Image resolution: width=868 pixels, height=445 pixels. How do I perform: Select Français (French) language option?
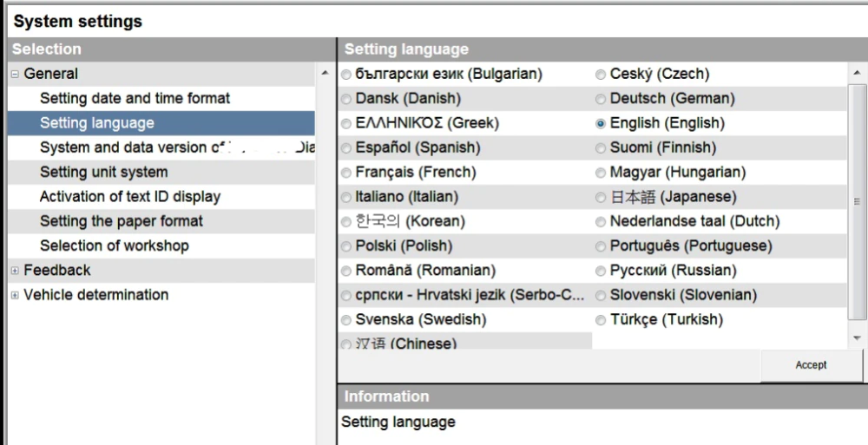coord(346,173)
